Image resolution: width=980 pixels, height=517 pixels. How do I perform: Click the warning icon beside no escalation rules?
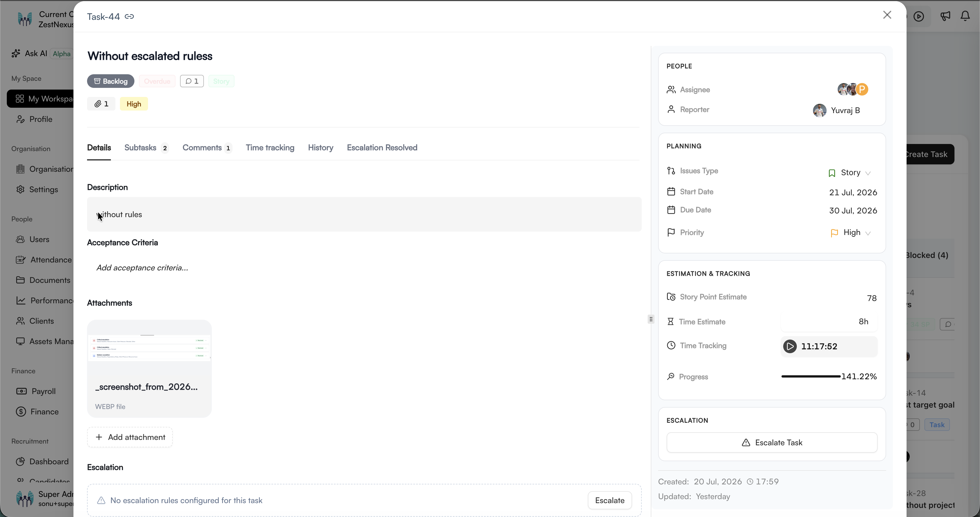pyautogui.click(x=101, y=500)
